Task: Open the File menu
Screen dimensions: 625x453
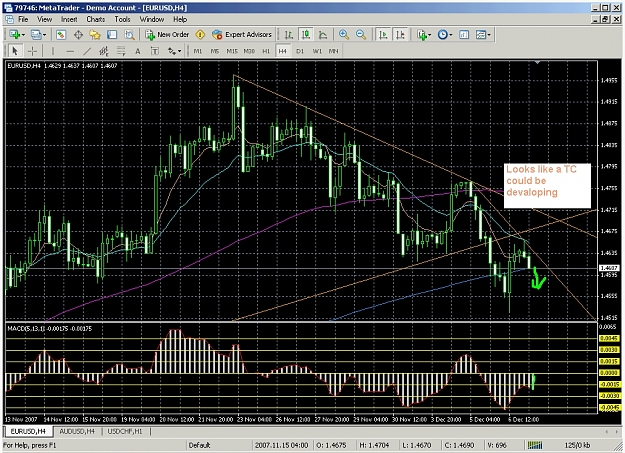Action: tap(23, 19)
